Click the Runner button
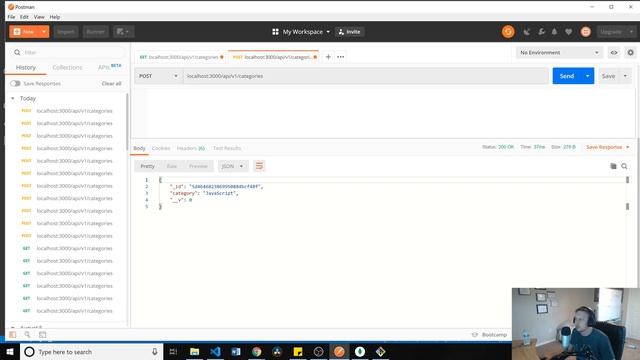Image resolution: width=640 pixels, height=360 pixels. point(95,32)
